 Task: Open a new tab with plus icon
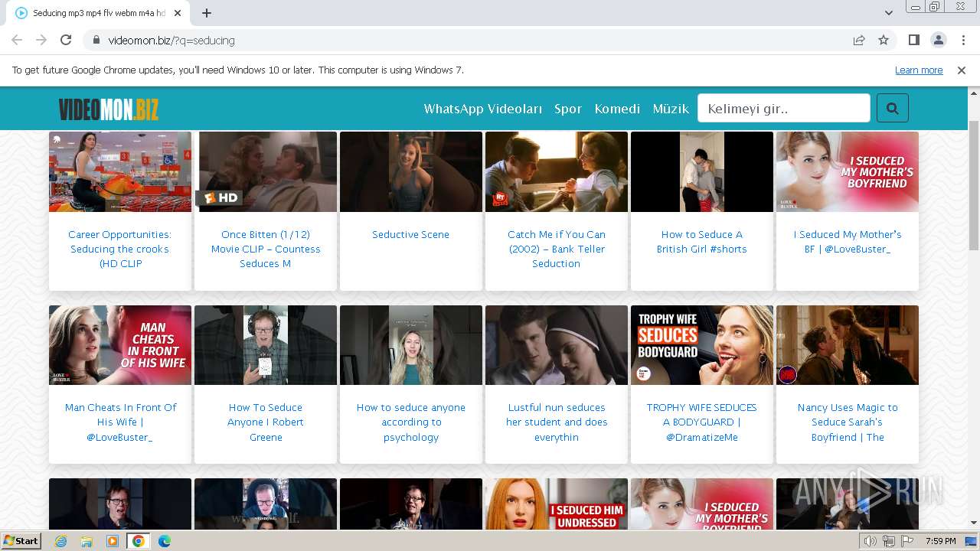tap(207, 13)
